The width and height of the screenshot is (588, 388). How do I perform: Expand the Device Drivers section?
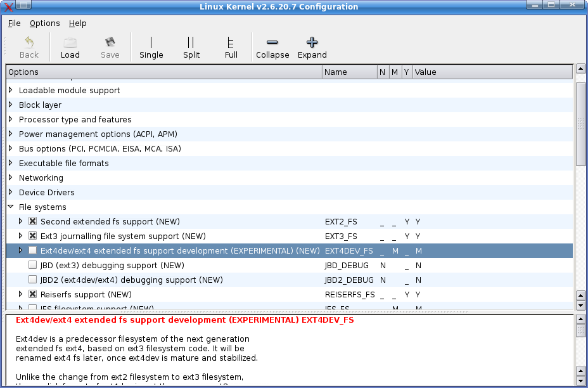pyautogui.click(x=11, y=193)
